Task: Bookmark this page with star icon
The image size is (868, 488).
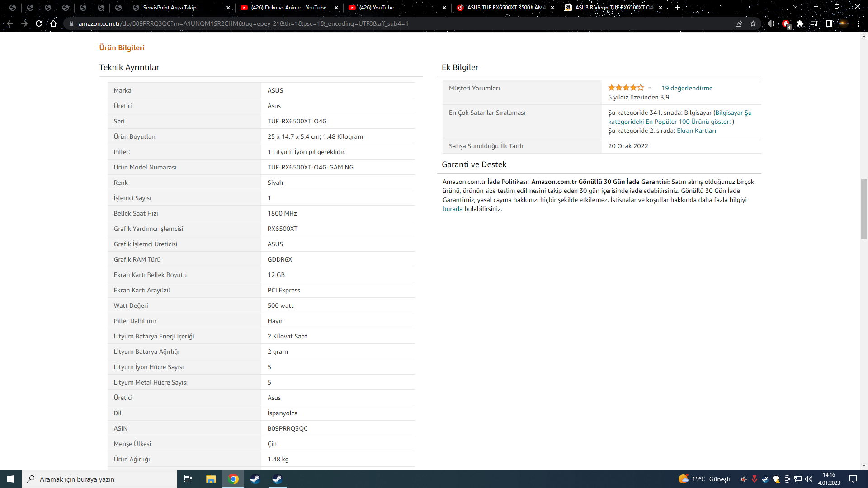Action: pos(753,23)
